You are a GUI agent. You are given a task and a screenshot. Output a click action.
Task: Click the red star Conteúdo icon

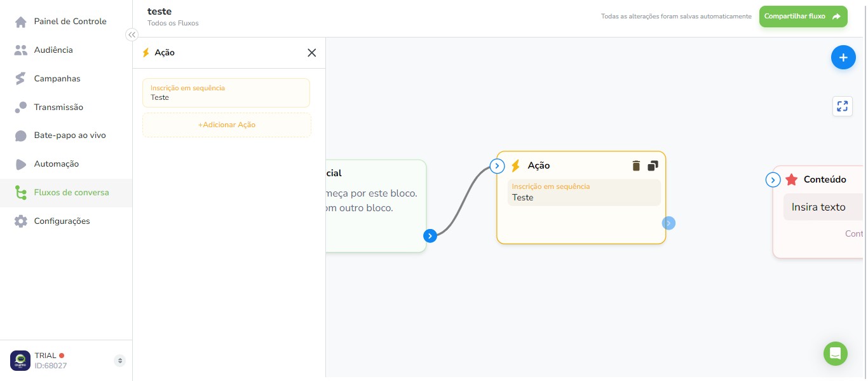791,180
